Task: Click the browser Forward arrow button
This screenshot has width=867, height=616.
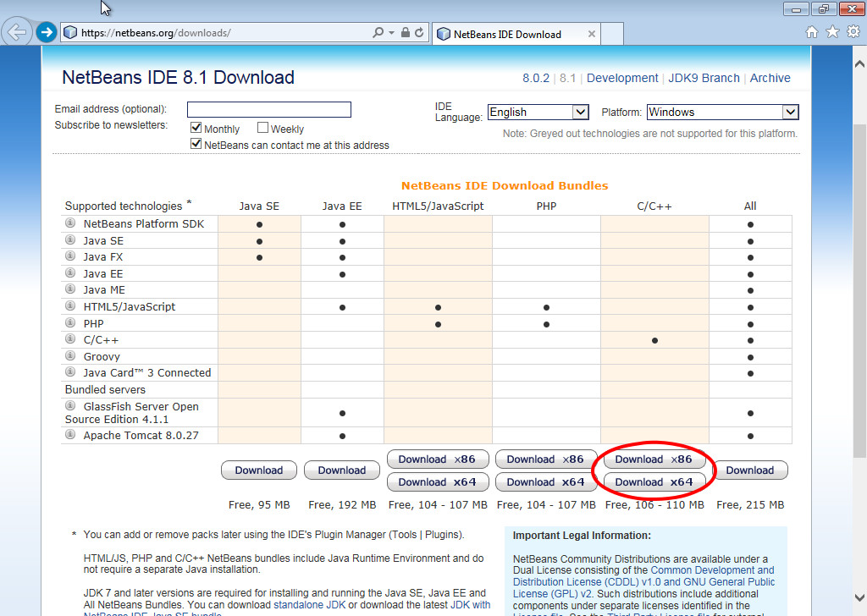Action: pyautogui.click(x=46, y=33)
